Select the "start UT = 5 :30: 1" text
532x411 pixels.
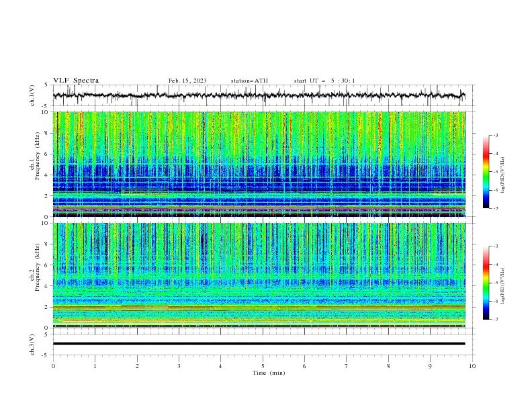coord(324,81)
